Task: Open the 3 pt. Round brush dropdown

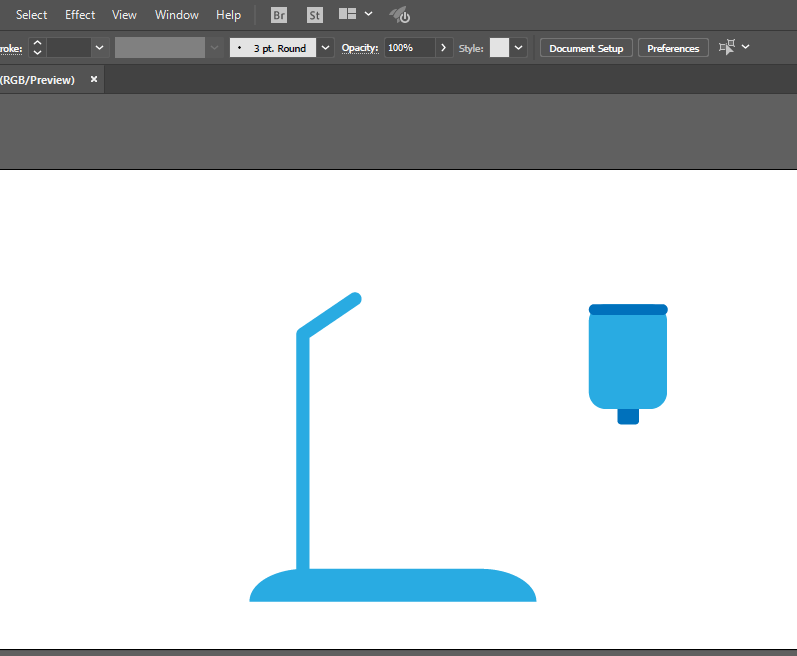Action: pyautogui.click(x=325, y=48)
